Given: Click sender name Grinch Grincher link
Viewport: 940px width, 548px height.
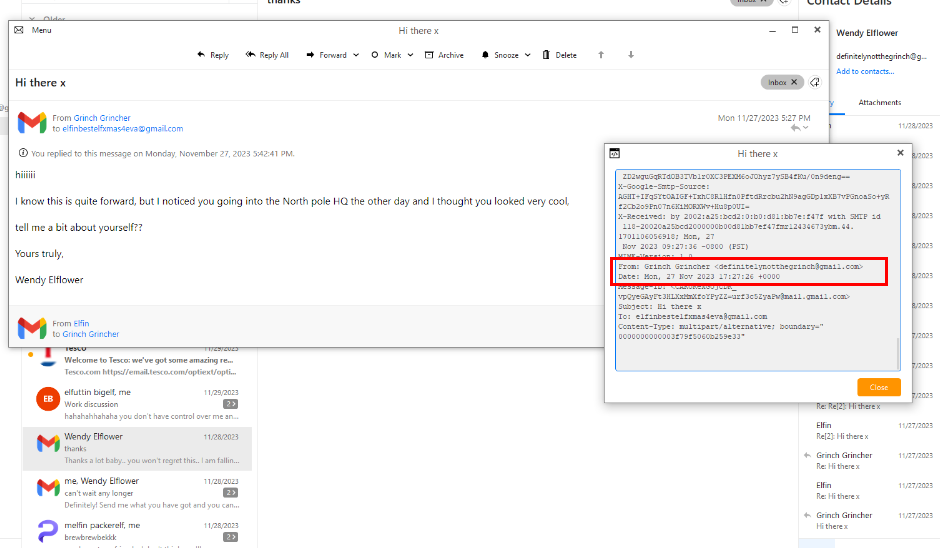Looking at the screenshot, I should (102, 118).
